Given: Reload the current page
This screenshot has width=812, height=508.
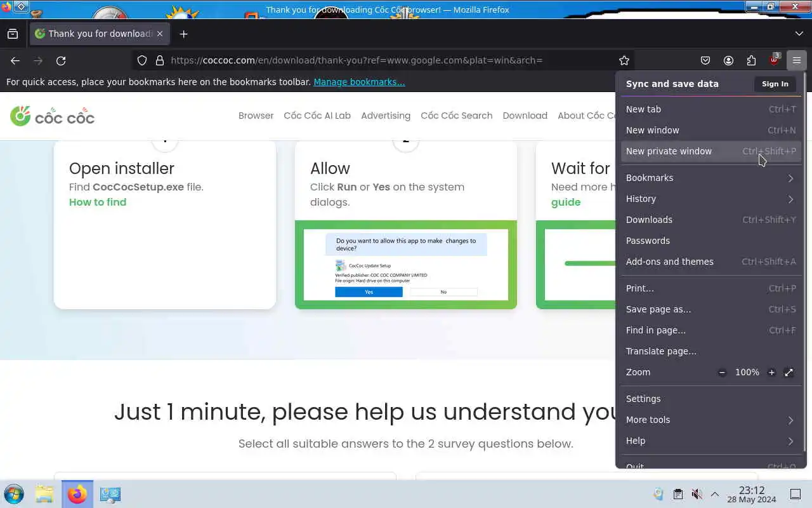Looking at the screenshot, I should pyautogui.click(x=61, y=60).
